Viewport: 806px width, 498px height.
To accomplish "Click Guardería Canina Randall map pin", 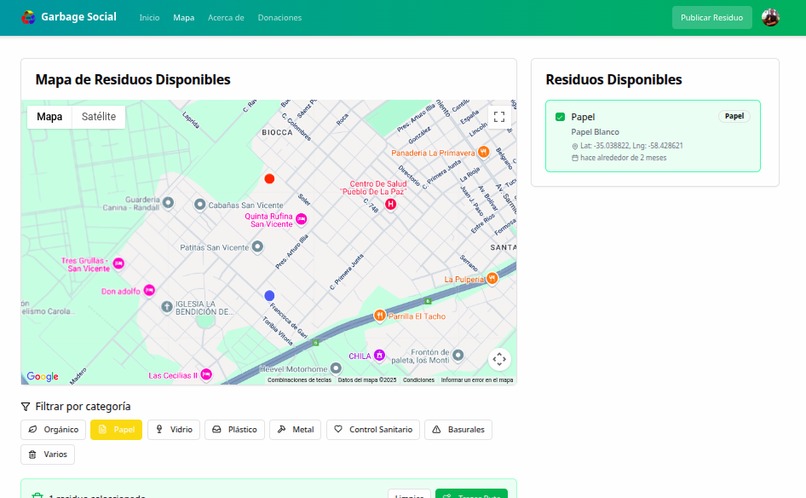I will pos(168,203).
